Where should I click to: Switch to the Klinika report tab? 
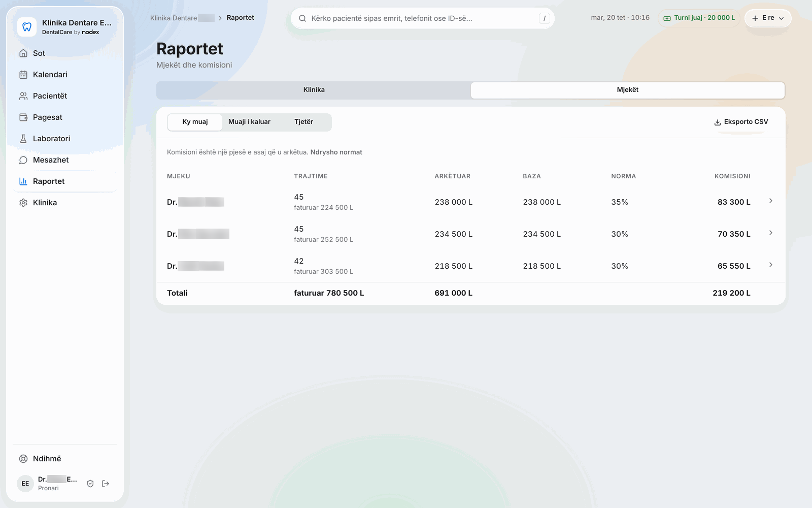314,90
